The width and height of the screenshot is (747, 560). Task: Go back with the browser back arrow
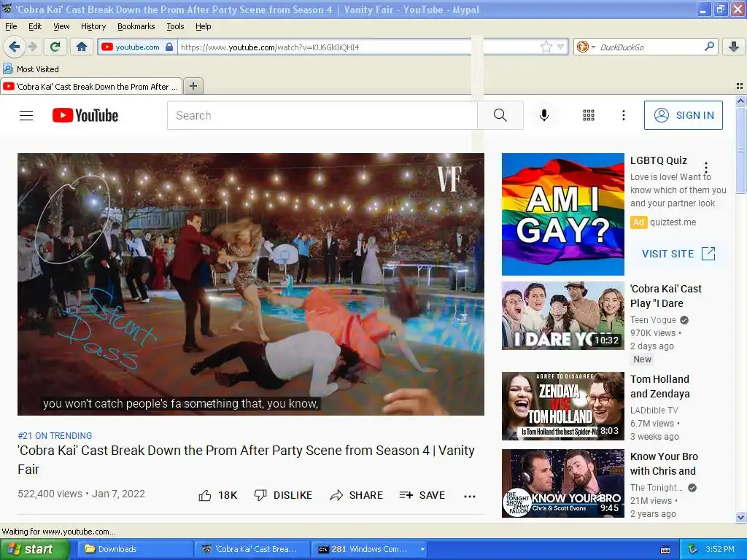tap(15, 47)
